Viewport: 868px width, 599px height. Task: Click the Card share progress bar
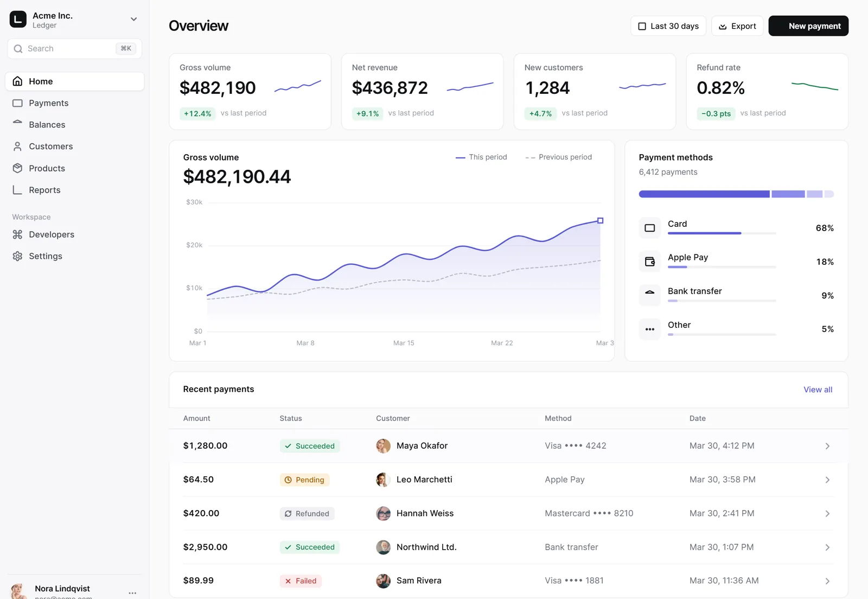722,233
